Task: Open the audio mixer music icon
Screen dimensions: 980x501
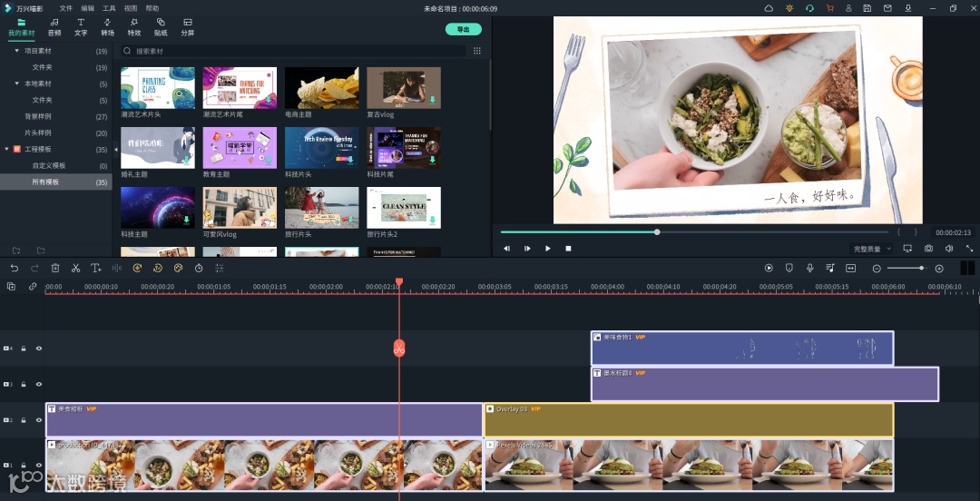Action: pyautogui.click(x=830, y=268)
